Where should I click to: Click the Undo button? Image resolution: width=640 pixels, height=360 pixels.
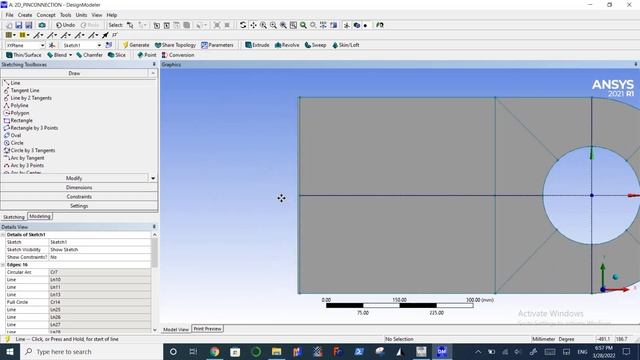tap(65, 25)
